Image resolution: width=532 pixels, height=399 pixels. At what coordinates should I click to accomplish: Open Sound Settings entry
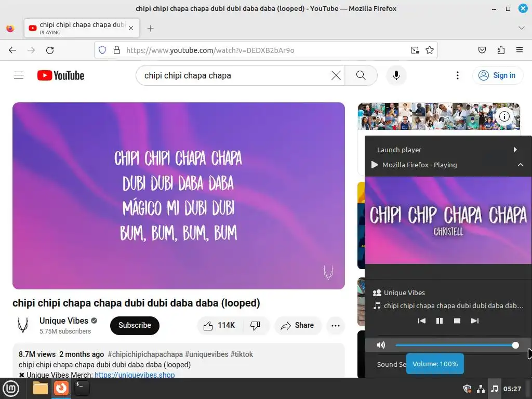coord(391,364)
